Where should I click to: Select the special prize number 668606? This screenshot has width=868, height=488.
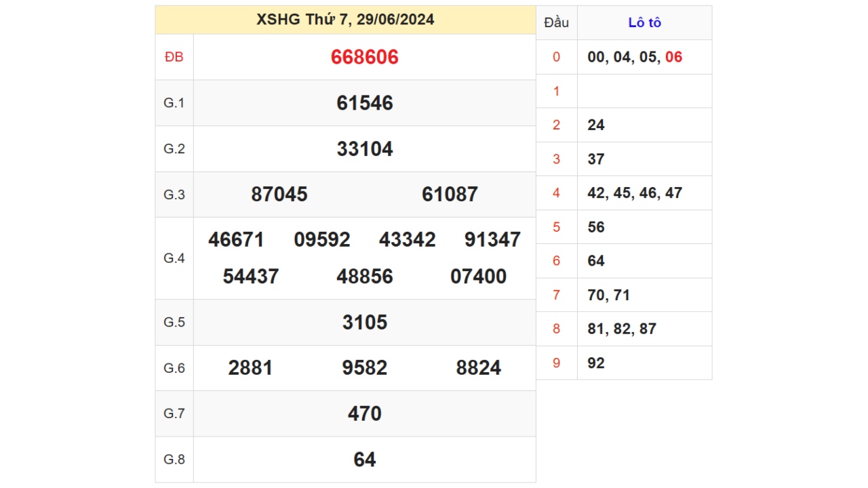365,57
